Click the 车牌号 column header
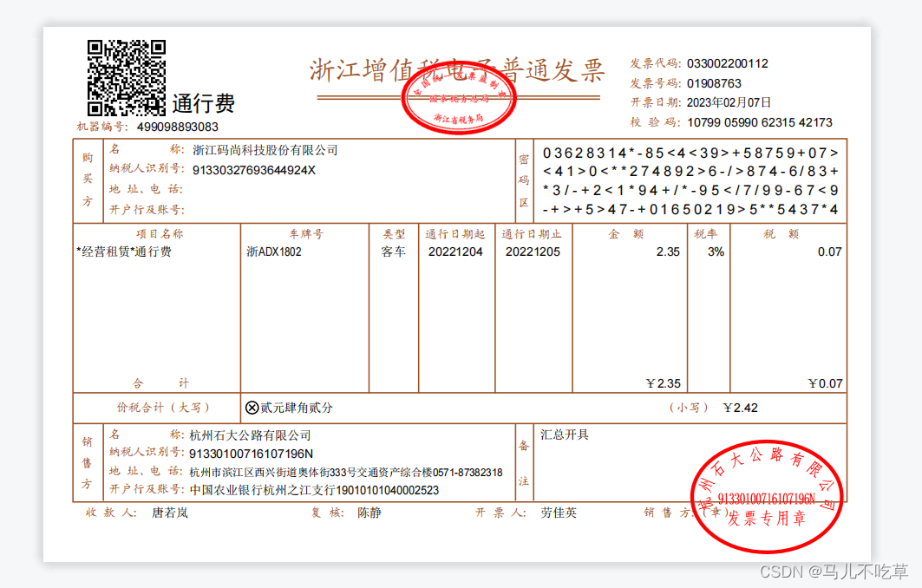 [x=306, y=234]
